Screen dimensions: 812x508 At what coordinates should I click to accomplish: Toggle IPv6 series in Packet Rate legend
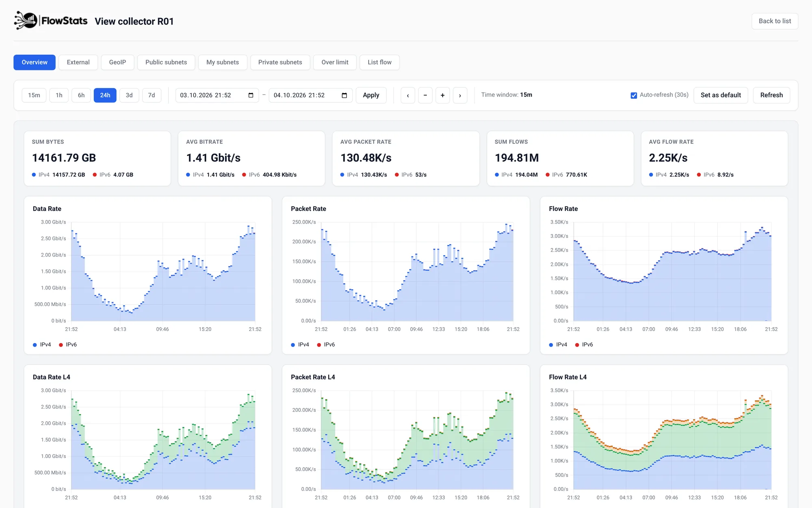(x=326, y=345)
